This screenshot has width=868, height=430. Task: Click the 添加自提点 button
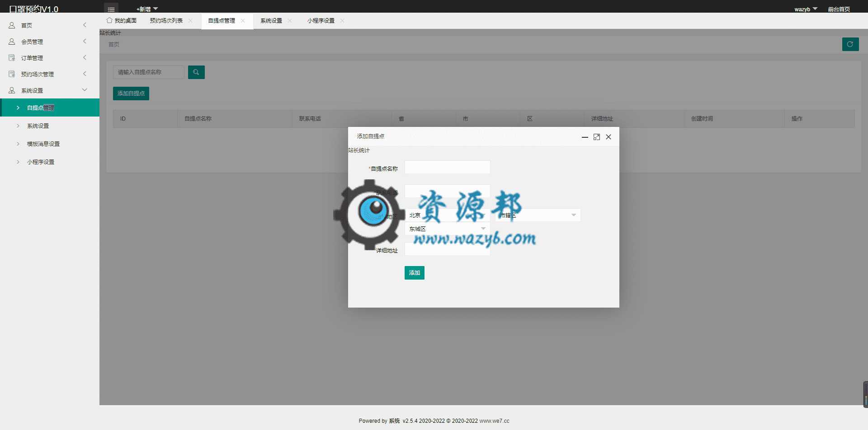coord(131,93)
